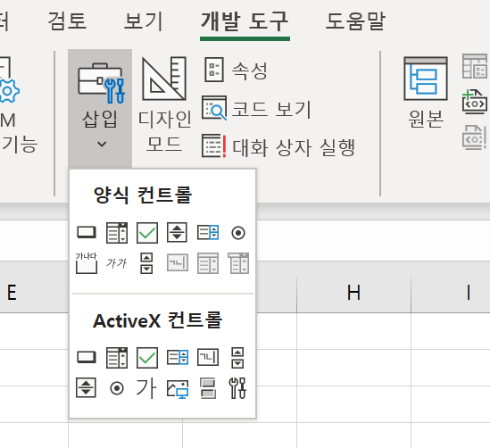Insert an ActiveX option button
490x448 pixels.
pyautogui.click(x=117, y=388)
